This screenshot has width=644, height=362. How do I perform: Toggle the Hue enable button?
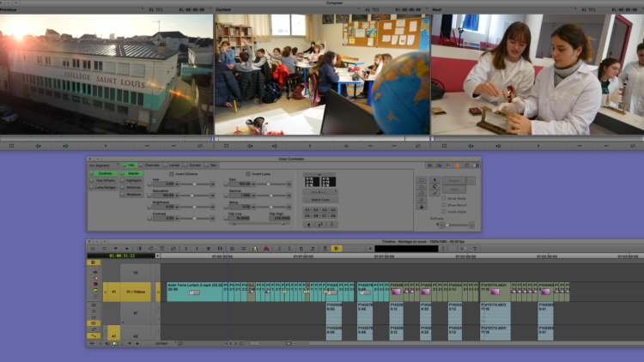coord(149,184)
